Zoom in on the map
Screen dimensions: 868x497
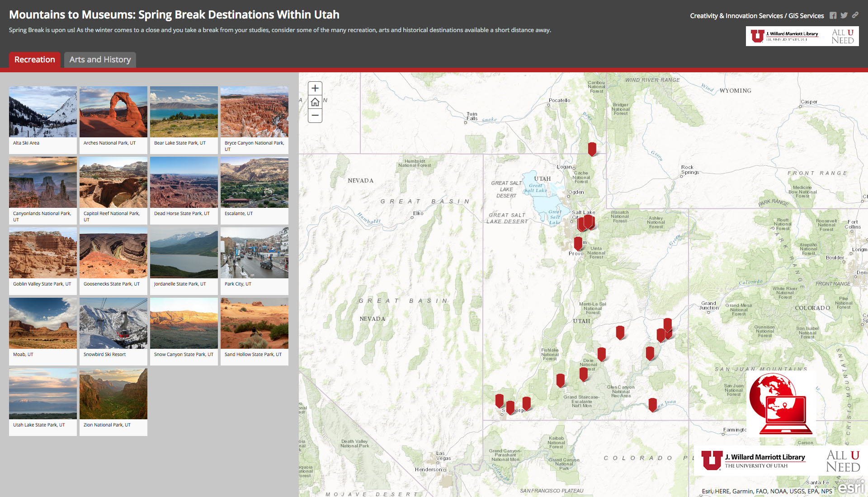[315, 88]
